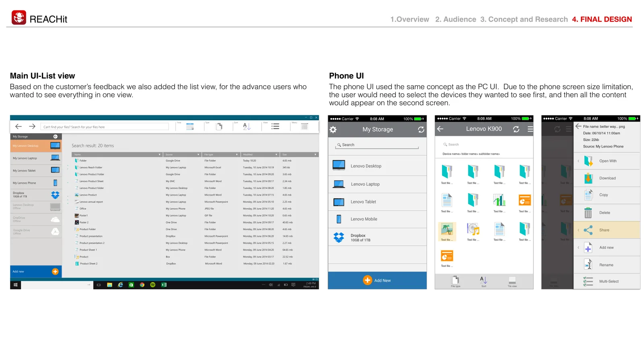Open Lenovo Mobile in phone storage list
The image size is (644, 362).
pos(377,219)
